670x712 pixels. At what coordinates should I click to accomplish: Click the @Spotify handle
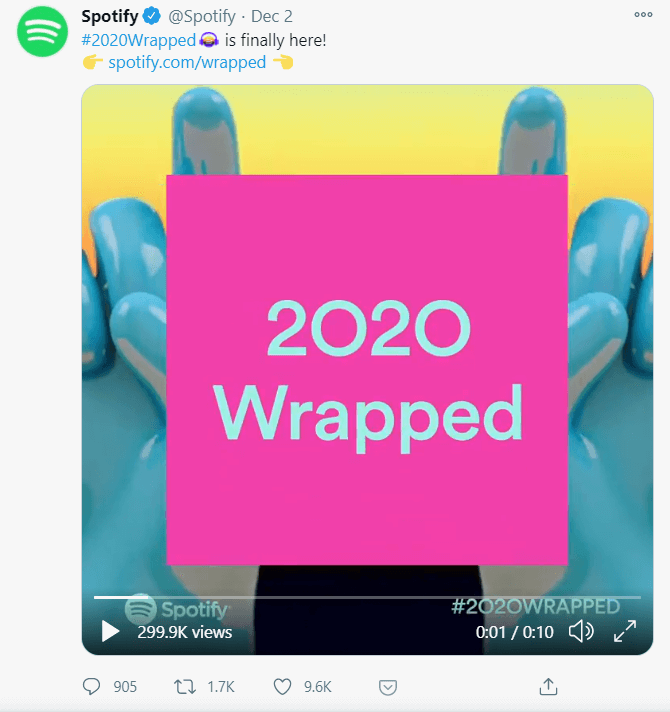(202, 16)
